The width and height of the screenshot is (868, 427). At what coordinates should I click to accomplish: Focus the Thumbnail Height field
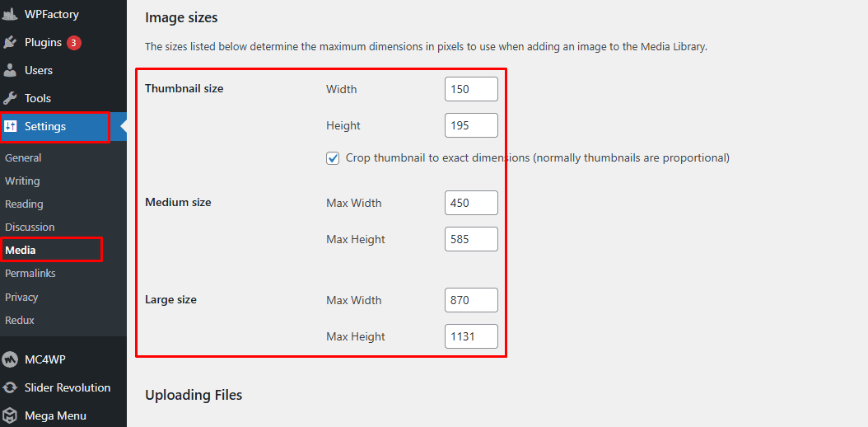click(x=471, y=125)
